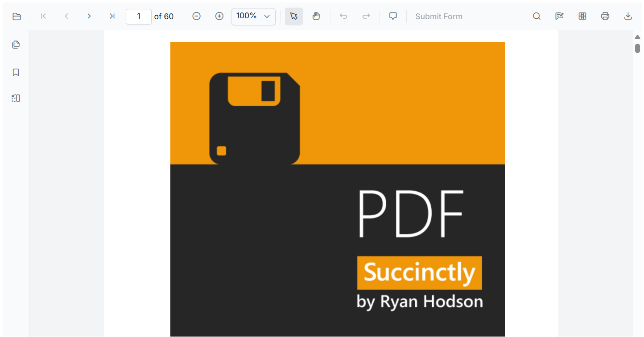This screenshot has height=337, width=644.
Task: Click the "Succinctly" title on the cover
Action: coord(420,273)
